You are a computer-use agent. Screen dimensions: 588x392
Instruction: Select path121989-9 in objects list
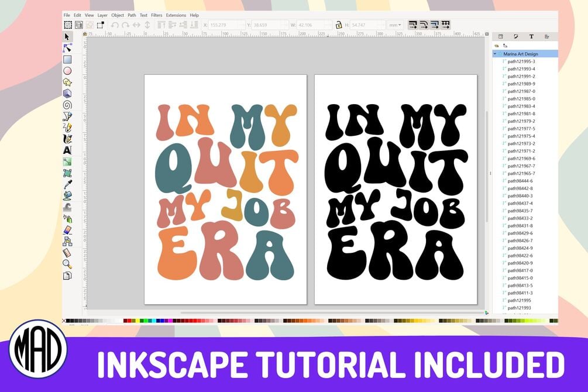pos(521,84)
